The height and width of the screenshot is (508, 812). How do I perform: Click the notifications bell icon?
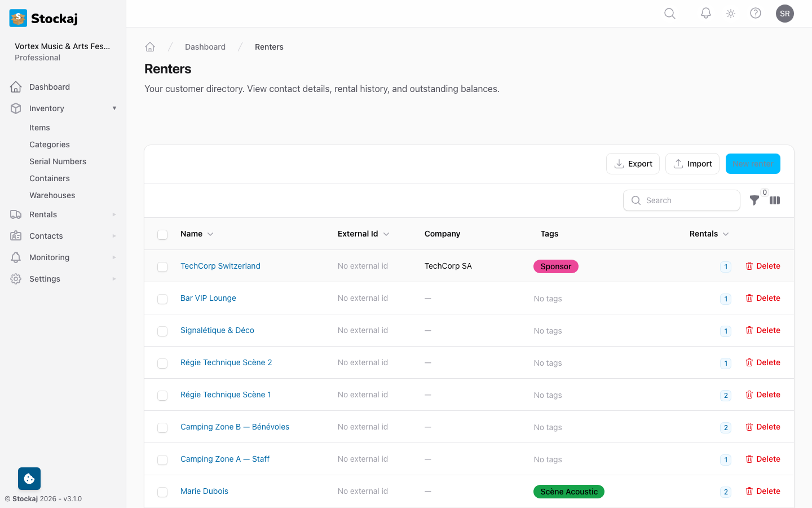(x=705, y=13)
